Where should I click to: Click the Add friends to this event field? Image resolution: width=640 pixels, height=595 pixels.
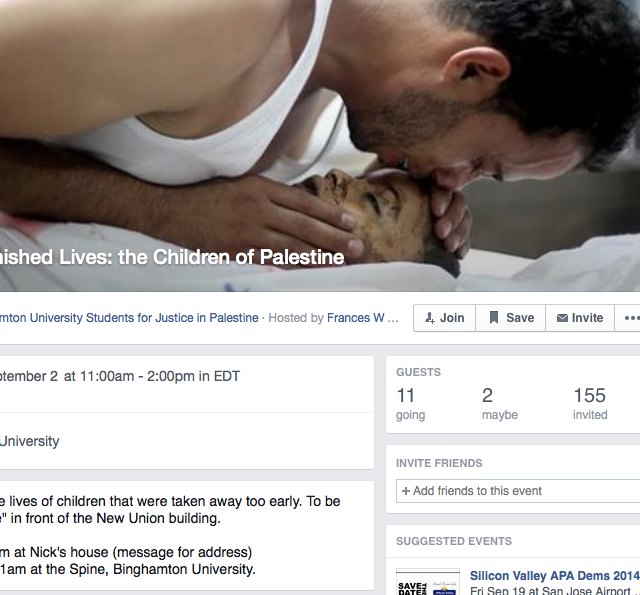pos(518,491)
